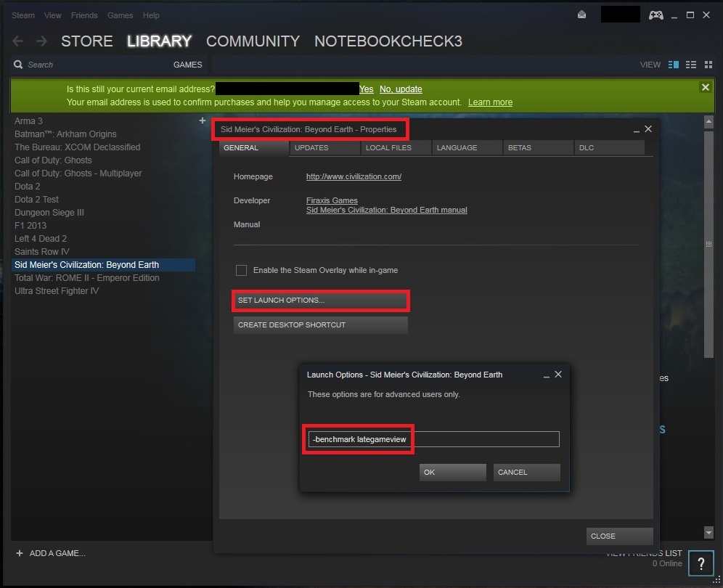Viewport: 723px width, 588px height.
Task: Select Arma 3 in the library
Action: coord(28,121)
